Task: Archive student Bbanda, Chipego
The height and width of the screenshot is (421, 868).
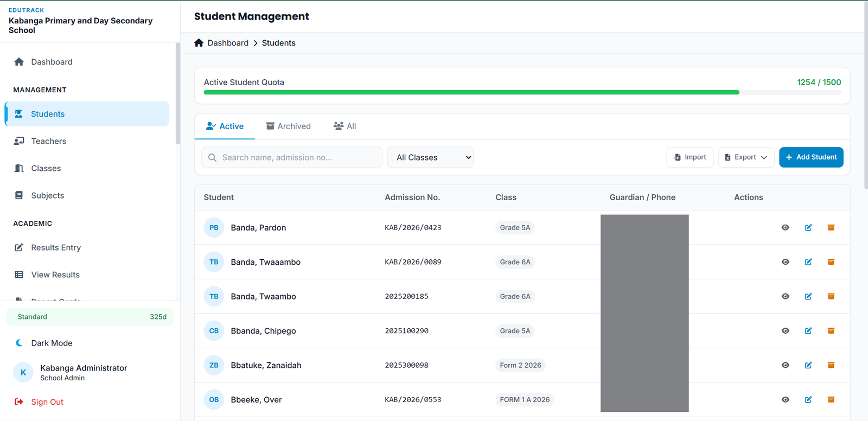Action: pyautogui.click(x=831, y=331)
